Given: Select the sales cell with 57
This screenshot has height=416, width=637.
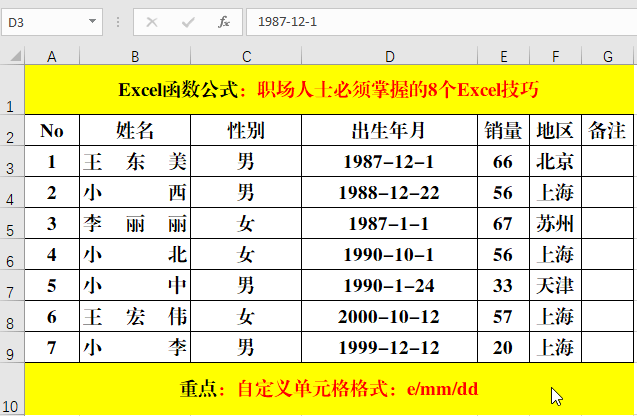Looking at the screenshot, I should 504,316.
